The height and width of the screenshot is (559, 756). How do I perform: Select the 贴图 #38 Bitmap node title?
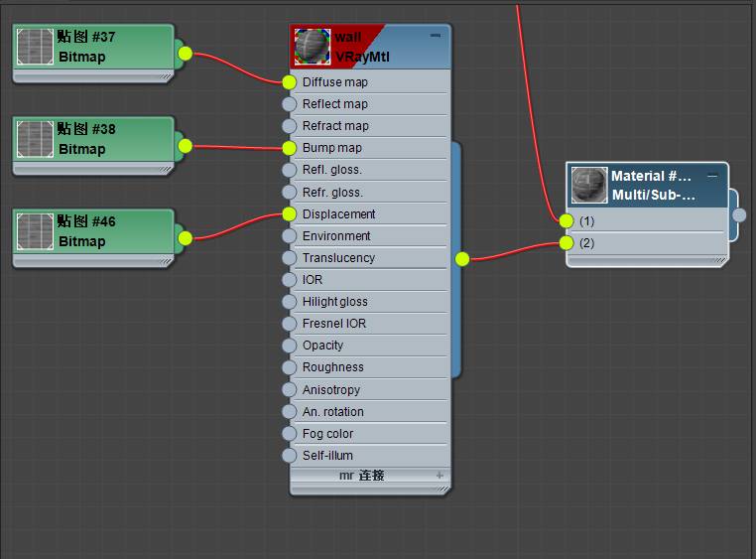pyautogui.click(x=86, y=139)
